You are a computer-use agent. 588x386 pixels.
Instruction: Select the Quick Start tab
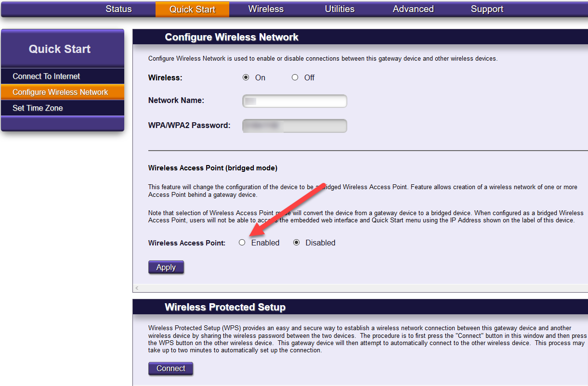192,9
